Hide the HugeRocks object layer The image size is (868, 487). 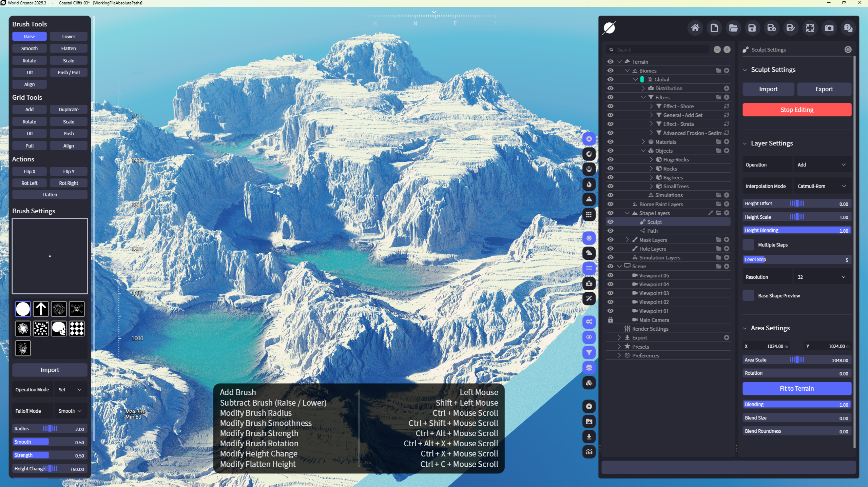click(x=610, y=159)
